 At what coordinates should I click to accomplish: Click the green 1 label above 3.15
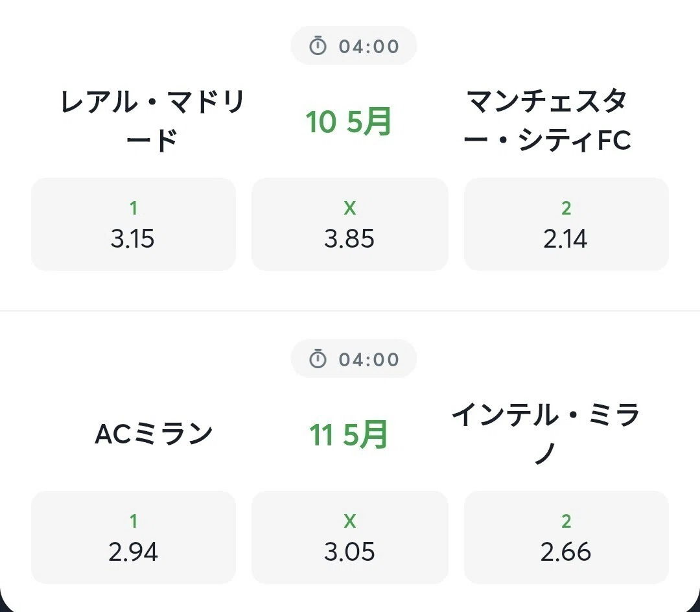[133, 208]
